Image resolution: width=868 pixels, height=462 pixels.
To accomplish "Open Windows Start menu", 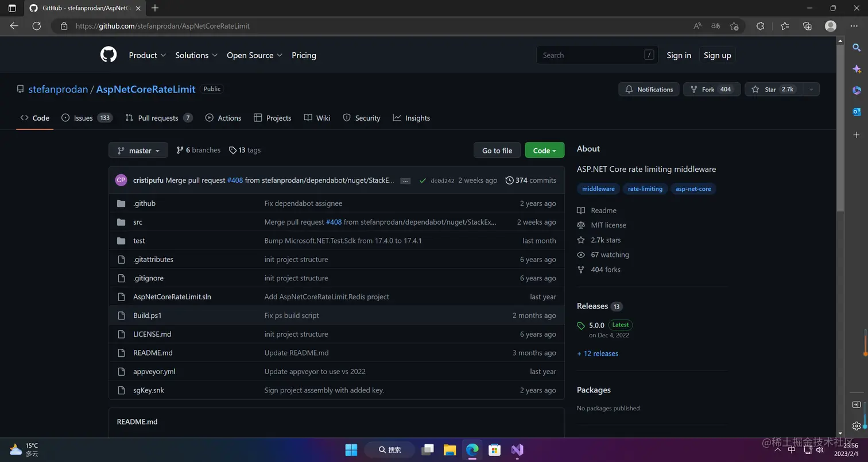I will click(x=351, y=449).
